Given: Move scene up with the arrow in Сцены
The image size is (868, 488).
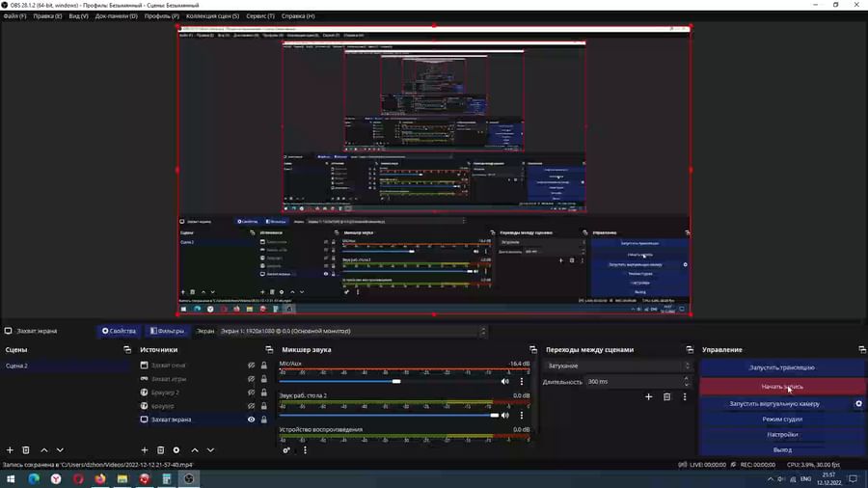Looking at the screenshot, I should point(44,449).
